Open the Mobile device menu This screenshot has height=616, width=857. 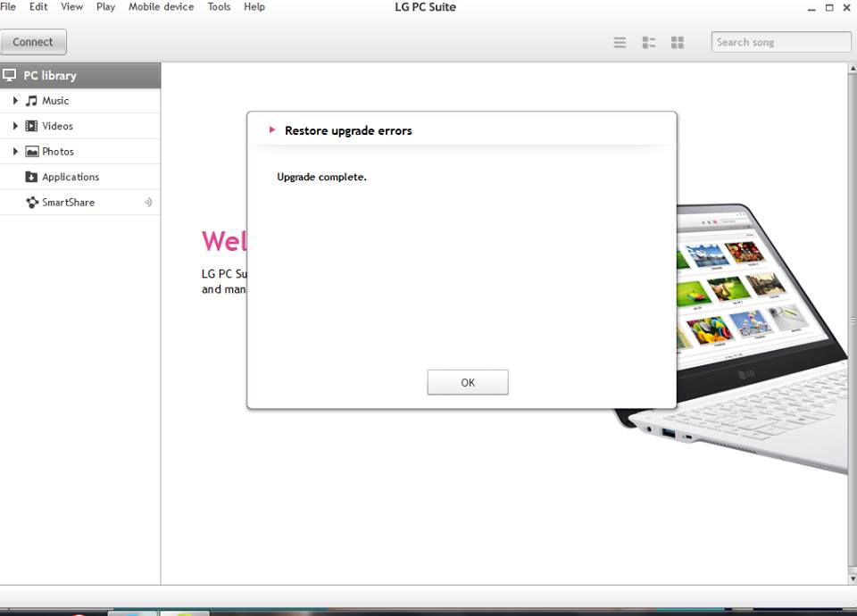(x=162, y=6)
